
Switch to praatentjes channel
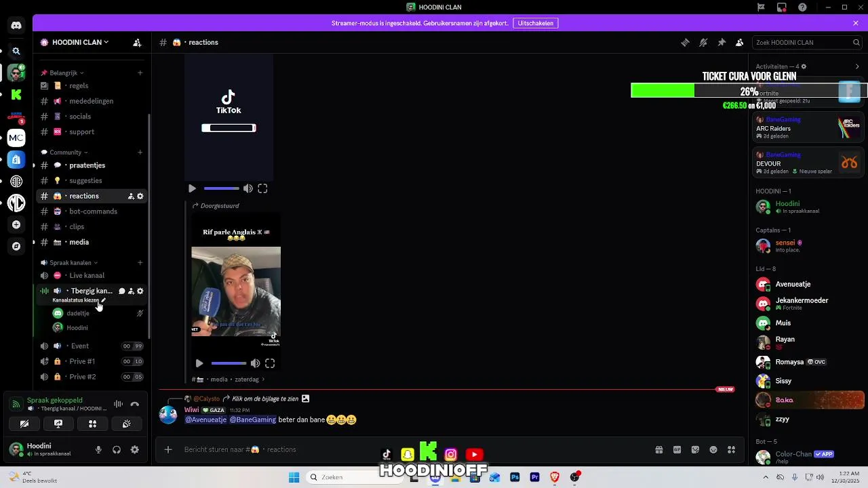[x=92, y=165]
